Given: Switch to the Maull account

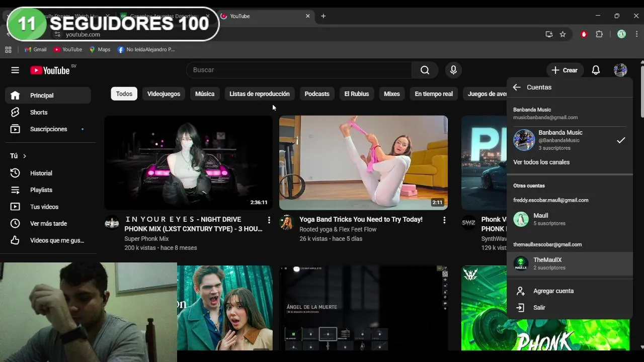Looking at the screenshot, I should [570, 219].
